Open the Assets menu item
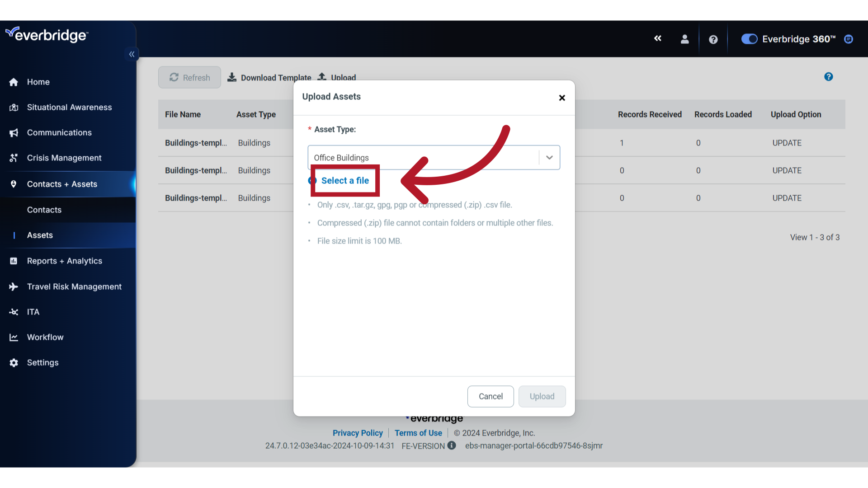The width and height of the screenshot is (868, 488). coord(40,235)
